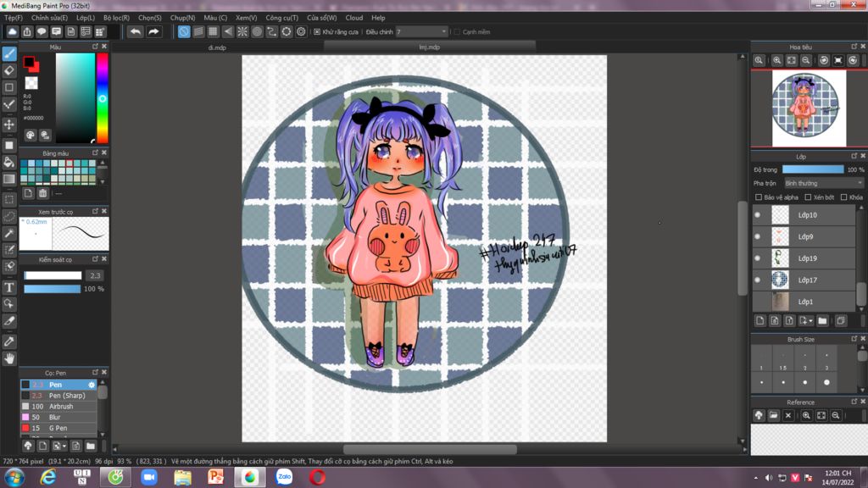Enable Bảo vệ alpha checkbox
The image size is (868, 488).
[x=759, y=197]
